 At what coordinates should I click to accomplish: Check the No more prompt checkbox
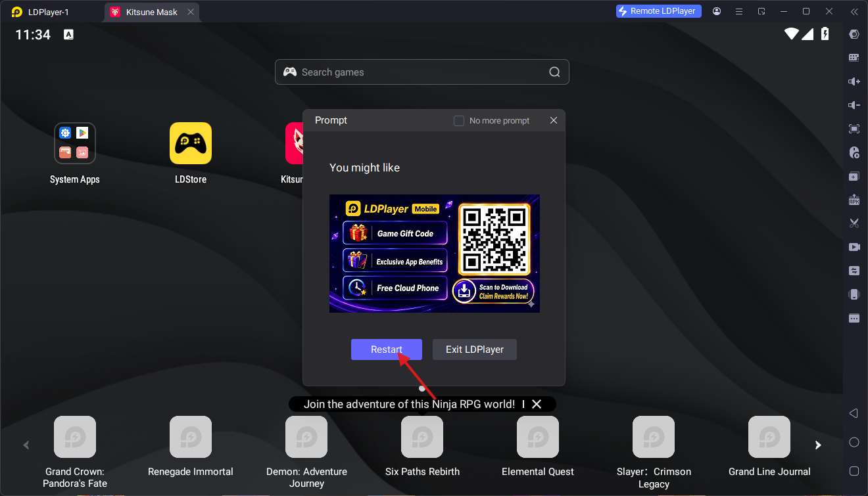point(459,121)
